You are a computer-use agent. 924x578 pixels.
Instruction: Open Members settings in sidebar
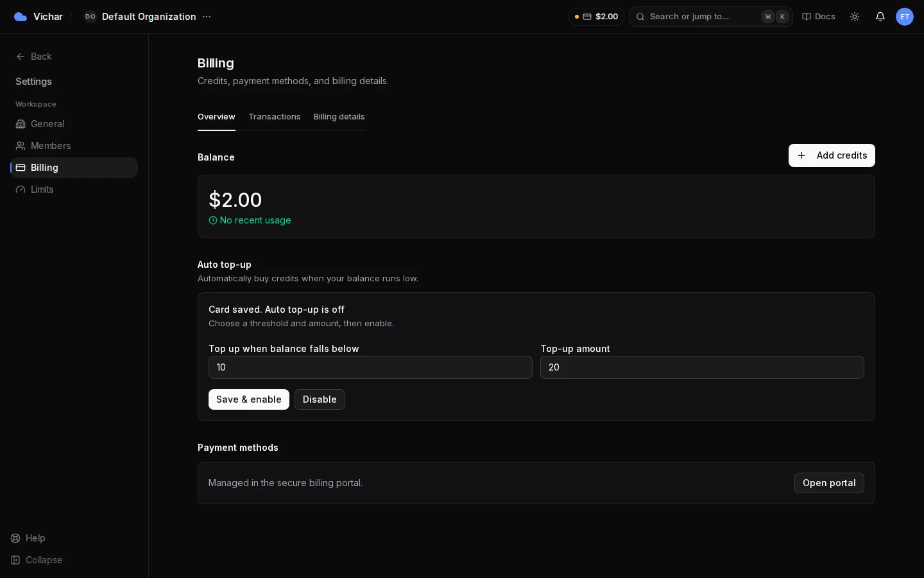[x=74, y=146]
